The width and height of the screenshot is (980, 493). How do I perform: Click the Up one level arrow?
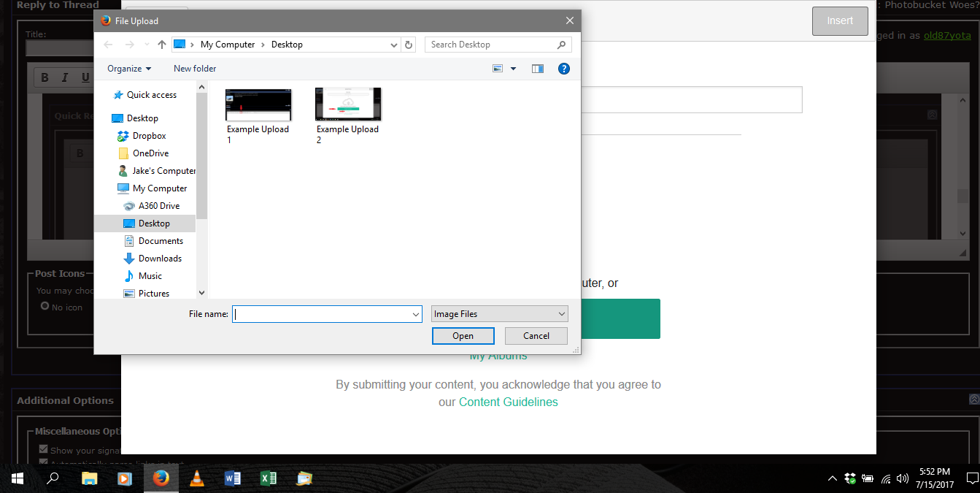pos(162,45)
